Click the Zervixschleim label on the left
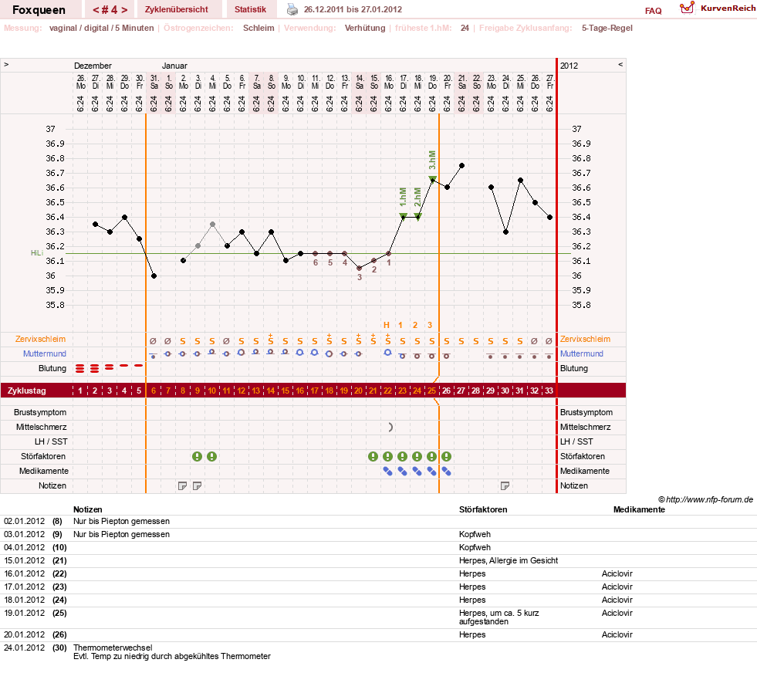This screenshot has height=700, width=757. (x=40, y=339)
